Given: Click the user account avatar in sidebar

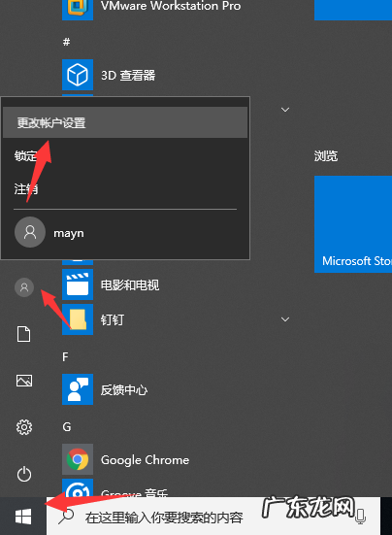Looking at the screenshot, I should (24, 287).
